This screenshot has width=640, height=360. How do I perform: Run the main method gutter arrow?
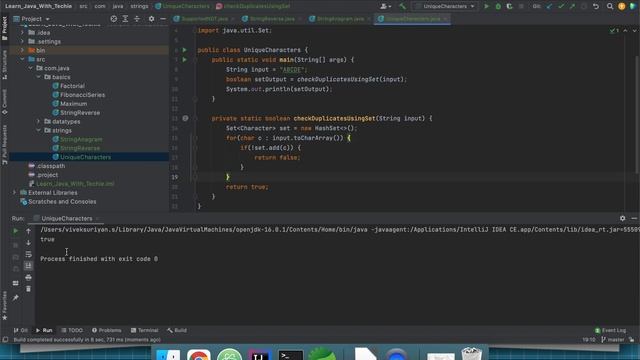coord(184,60)
